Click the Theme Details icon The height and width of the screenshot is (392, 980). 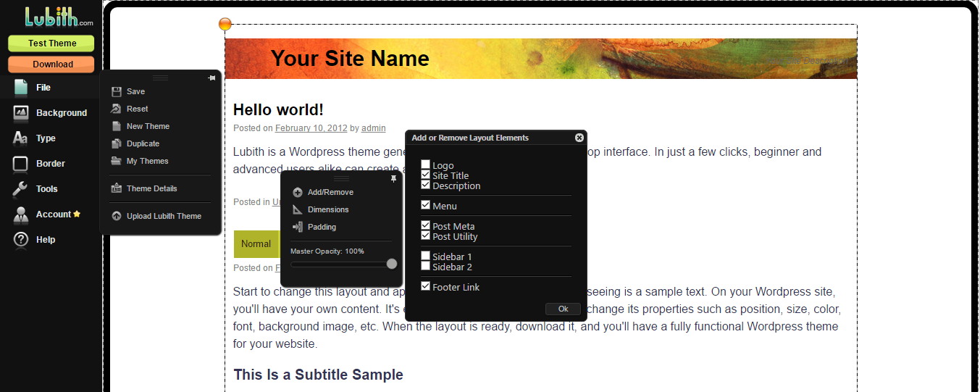coord(116,188)
